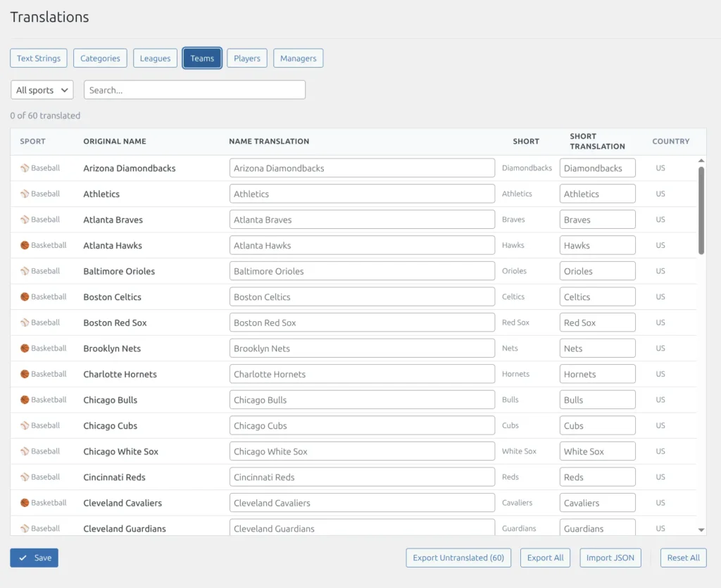
Task: Click Export Untranslated (60) button
Action: (458, 558)
